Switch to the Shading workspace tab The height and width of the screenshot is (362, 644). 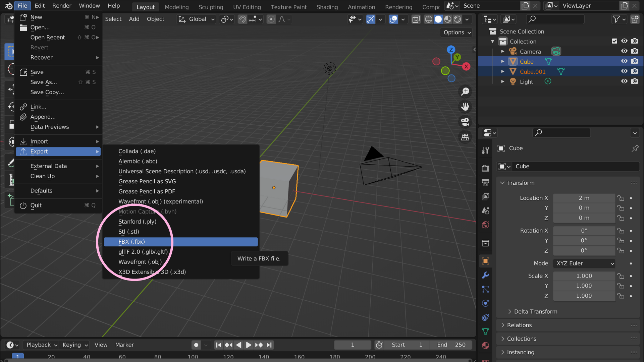(x=327, y=7)
